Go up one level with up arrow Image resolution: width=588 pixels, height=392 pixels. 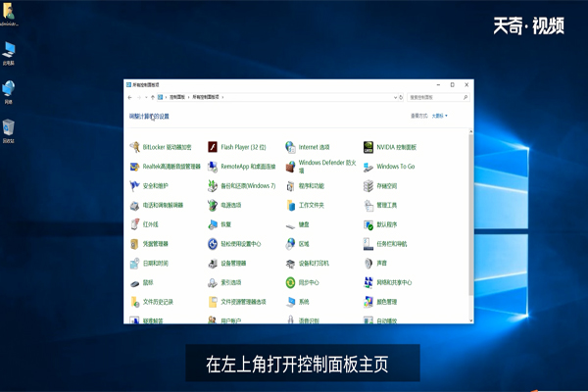pyautogui.click(x=153, y=98)
